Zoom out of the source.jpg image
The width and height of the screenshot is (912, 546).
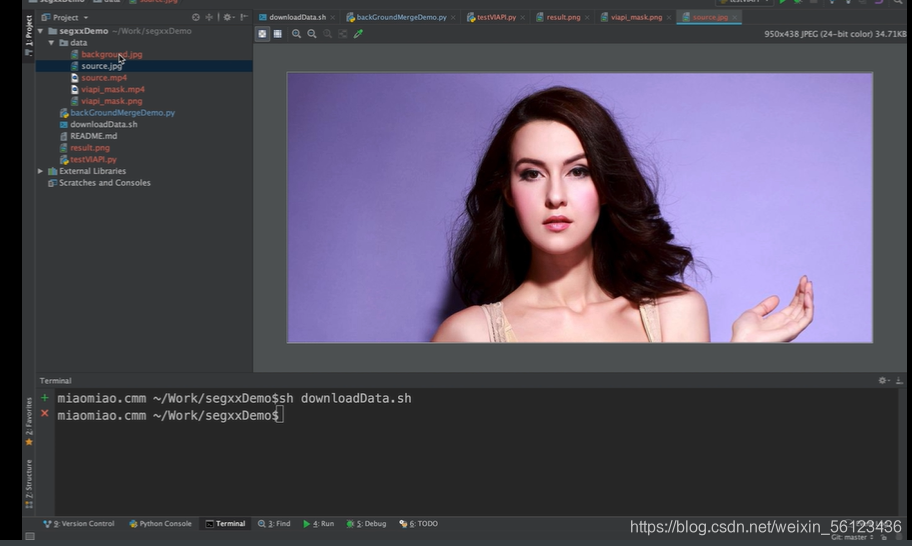pos(312,34)
